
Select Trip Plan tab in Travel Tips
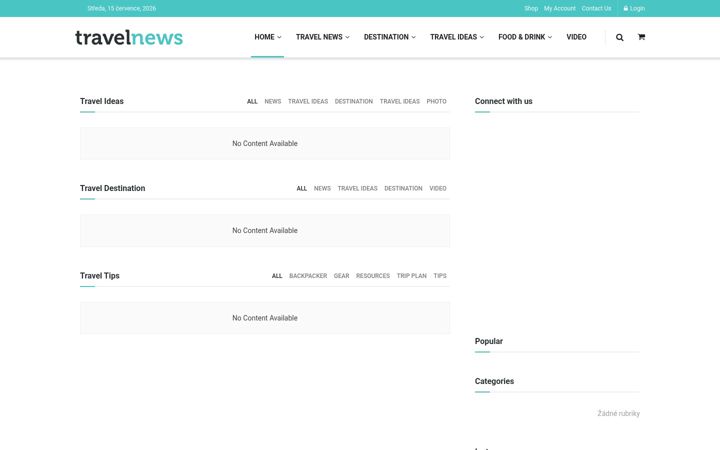[411, 276]
